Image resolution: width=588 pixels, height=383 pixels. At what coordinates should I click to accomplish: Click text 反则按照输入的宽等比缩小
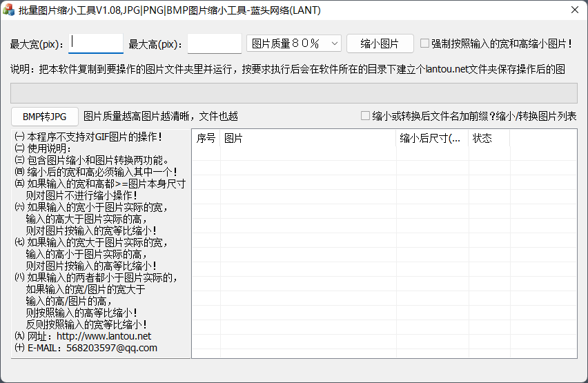[x=86, y=324]
